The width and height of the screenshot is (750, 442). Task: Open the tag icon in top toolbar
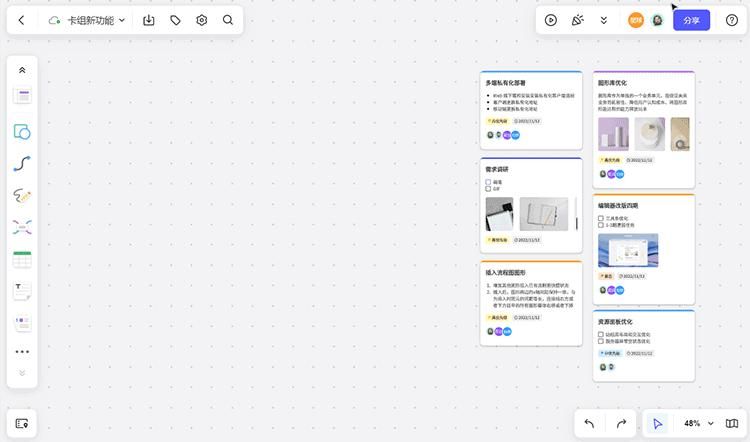click(176, 20)
